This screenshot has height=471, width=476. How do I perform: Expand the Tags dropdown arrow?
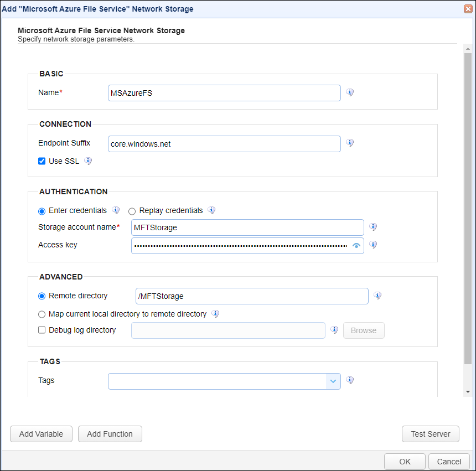[333, 381]
